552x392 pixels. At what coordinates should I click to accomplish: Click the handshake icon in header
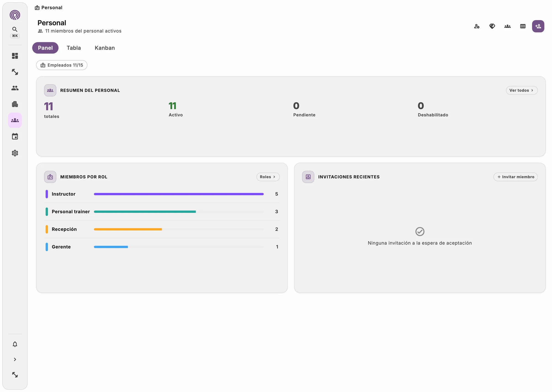(x=492, y=26)
